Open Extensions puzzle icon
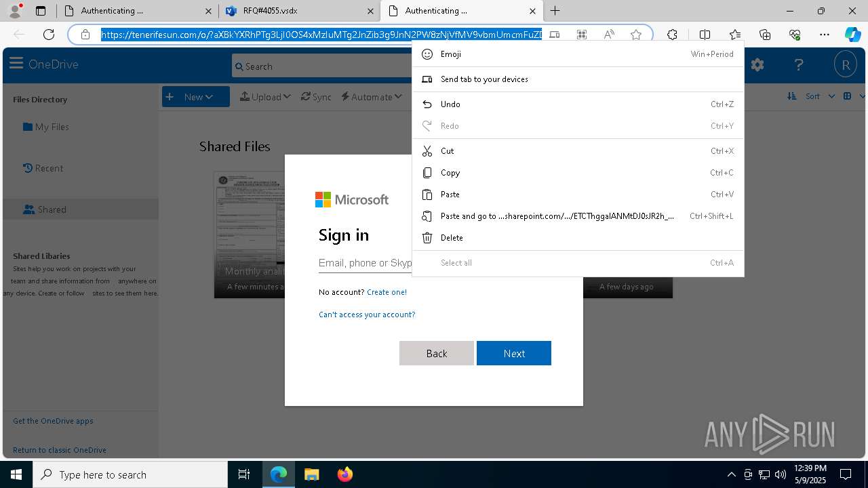 (672, 35)
